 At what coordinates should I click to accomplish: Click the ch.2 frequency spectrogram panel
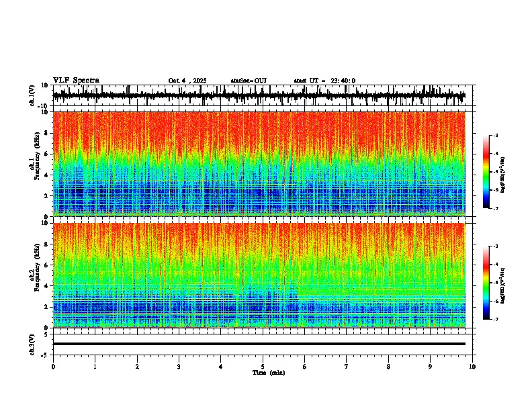(259, 275)
